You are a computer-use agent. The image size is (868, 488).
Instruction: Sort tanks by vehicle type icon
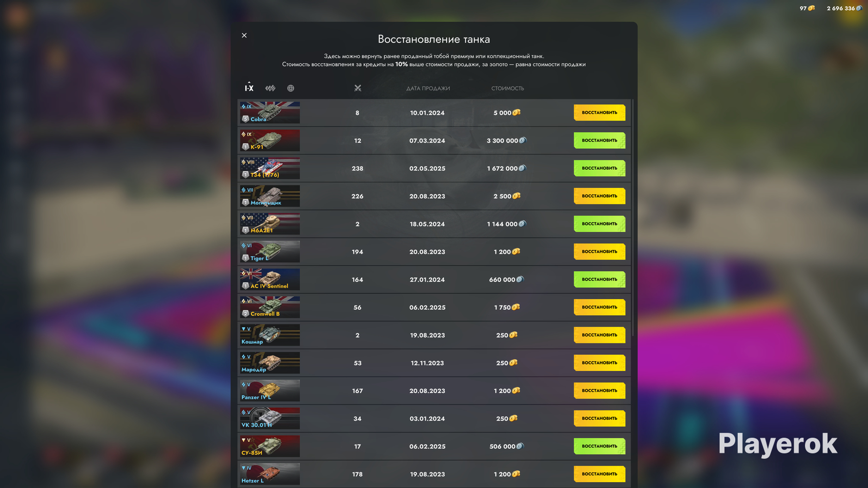[x=270, y=88]
